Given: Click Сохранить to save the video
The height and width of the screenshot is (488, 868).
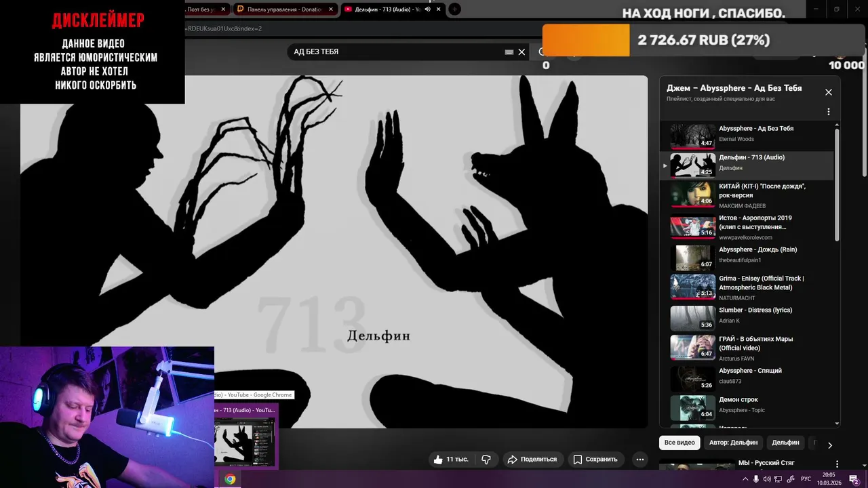Looking at the screenshot, I should point(595,459).
